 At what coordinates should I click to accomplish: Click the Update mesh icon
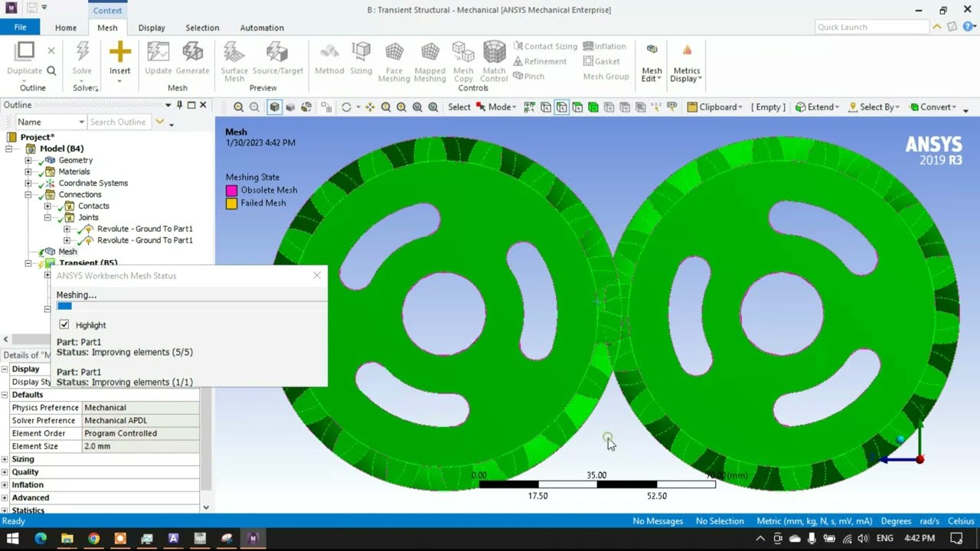158,52
